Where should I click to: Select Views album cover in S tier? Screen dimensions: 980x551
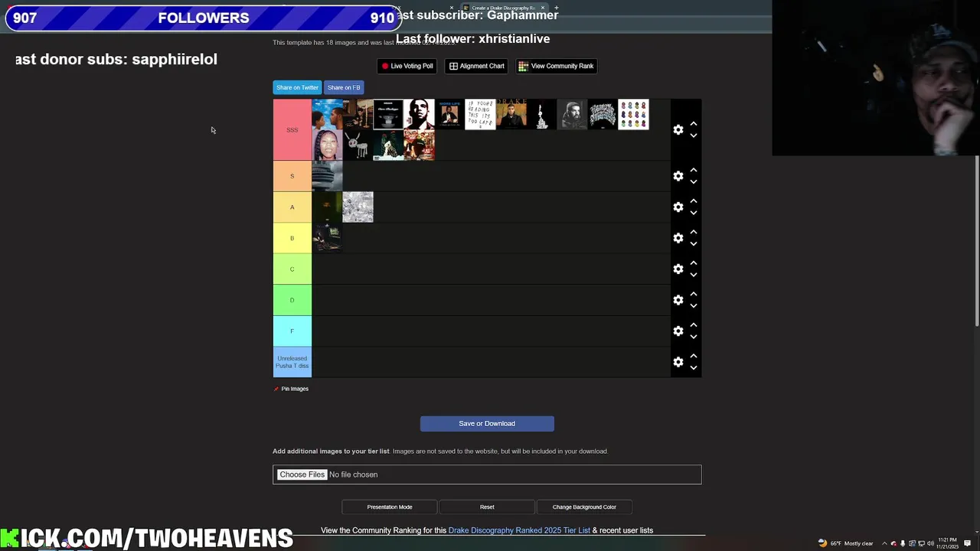coord(327,176)
